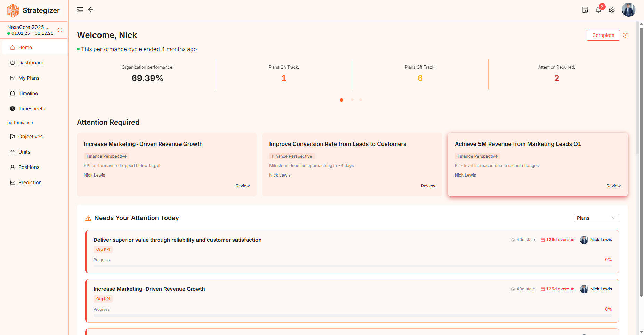
Task: Click the Plans Off Track value 6
Action: [420, 78]
